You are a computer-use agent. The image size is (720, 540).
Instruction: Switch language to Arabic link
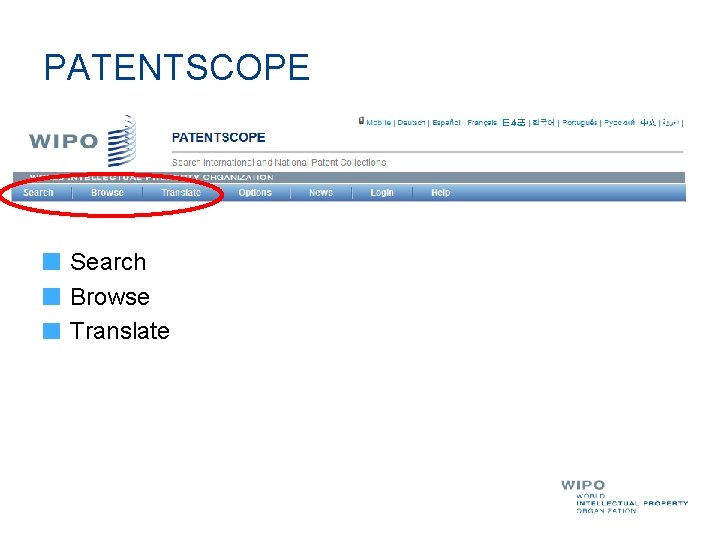pyautogui.click(x=671, y=123)
